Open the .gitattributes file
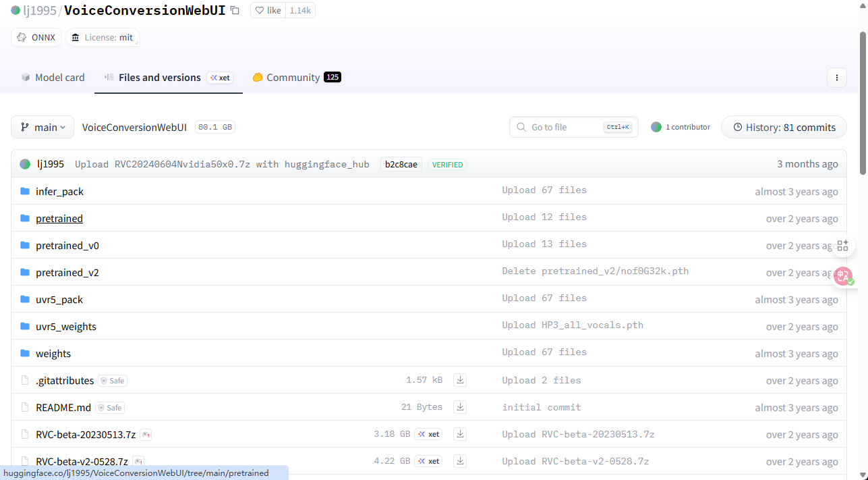868x480 pixels. point(65,381)
